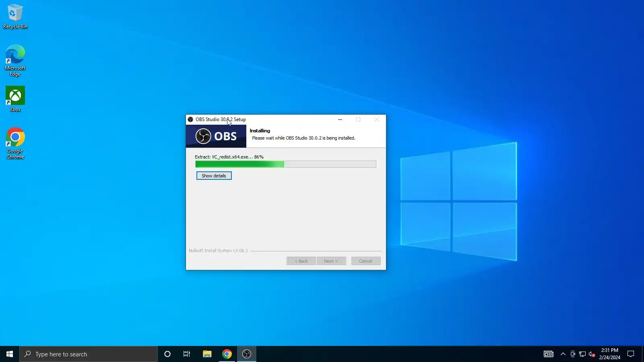Click the OBS icon in the Setup title bar
The width and height of the screenshot is (644, 362).
[x=190, y=119]
